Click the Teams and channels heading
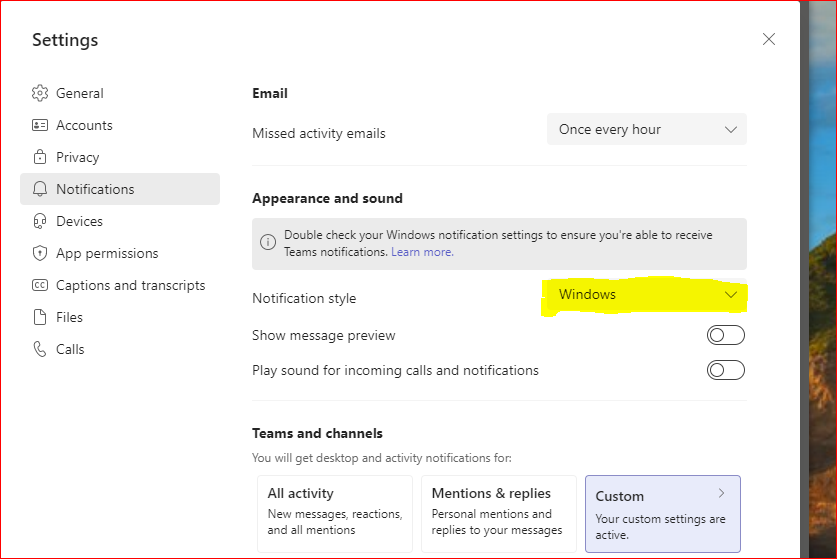Screen dimensions: 837x559 [x=317, y=434]
